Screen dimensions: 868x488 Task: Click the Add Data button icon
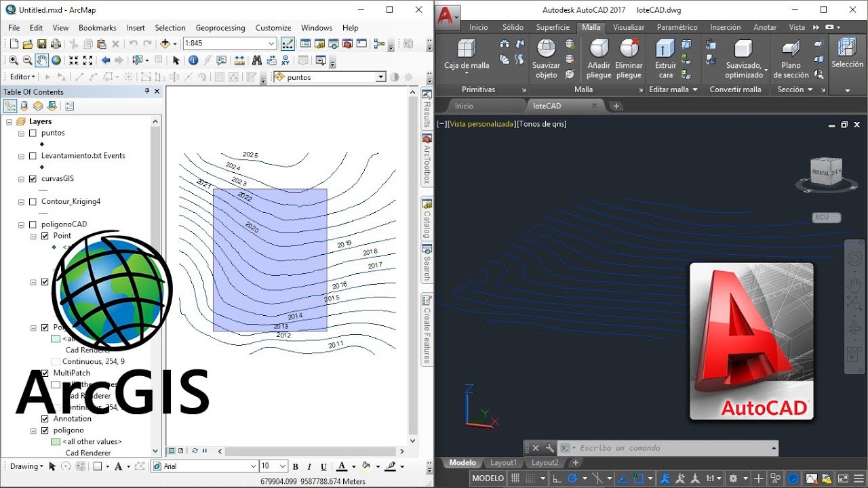[164, 44]
